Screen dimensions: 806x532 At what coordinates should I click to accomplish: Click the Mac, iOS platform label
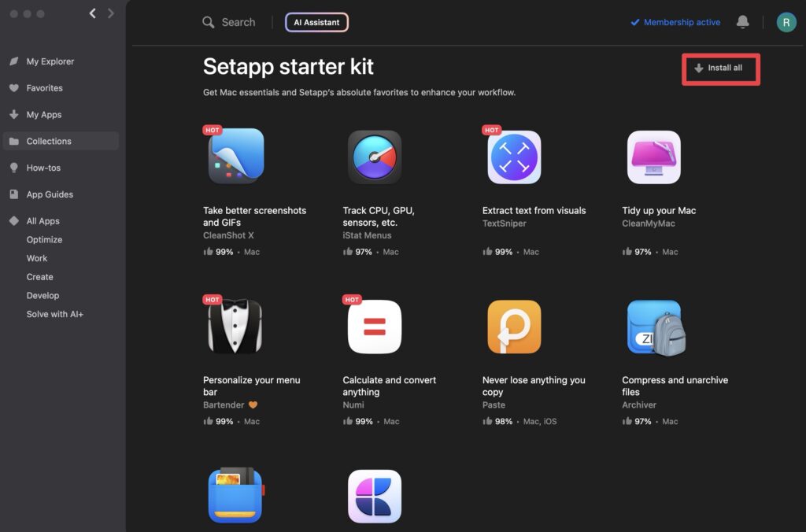click(x=540, y=422)
